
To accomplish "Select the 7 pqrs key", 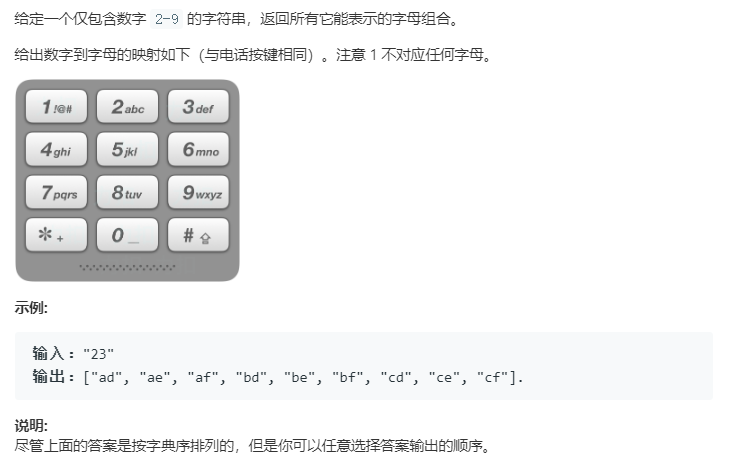I will pyautogui.click(x=56, y=192).
